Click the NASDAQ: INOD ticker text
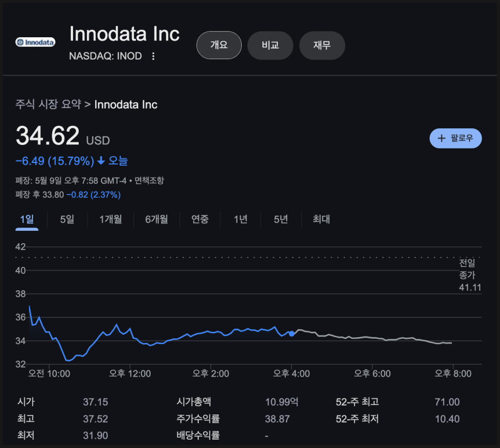 click(106, 56)
